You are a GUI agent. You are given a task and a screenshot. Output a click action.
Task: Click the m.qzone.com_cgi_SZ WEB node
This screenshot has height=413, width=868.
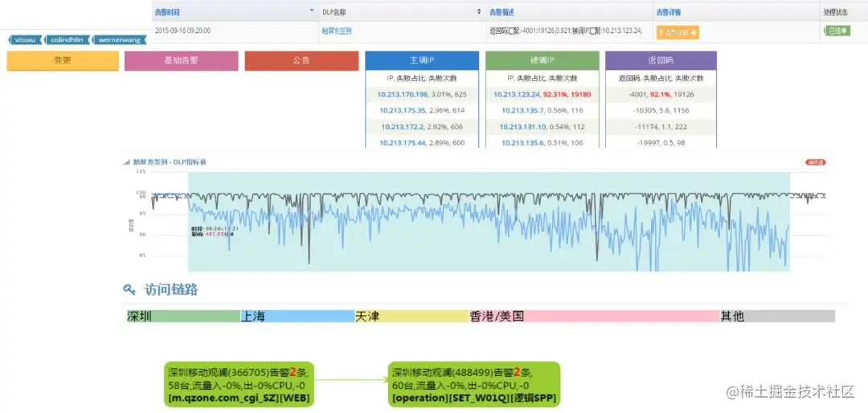click(x=240, y=384)
